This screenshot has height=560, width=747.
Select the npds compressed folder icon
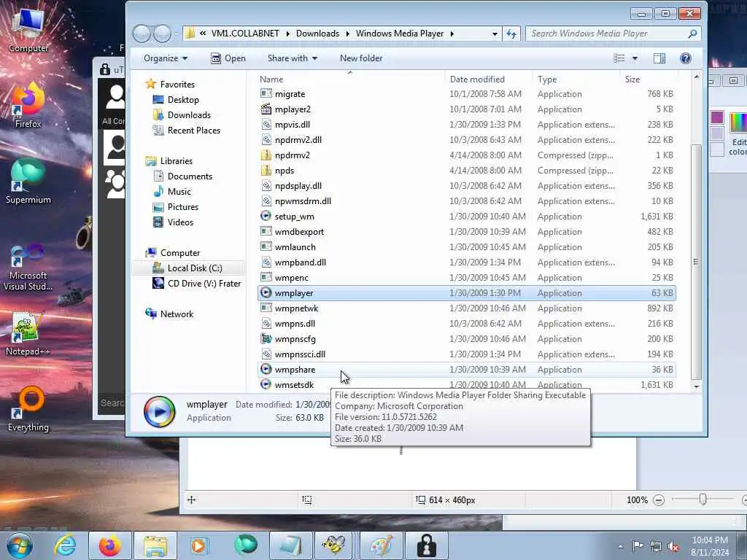coord(266,170)
